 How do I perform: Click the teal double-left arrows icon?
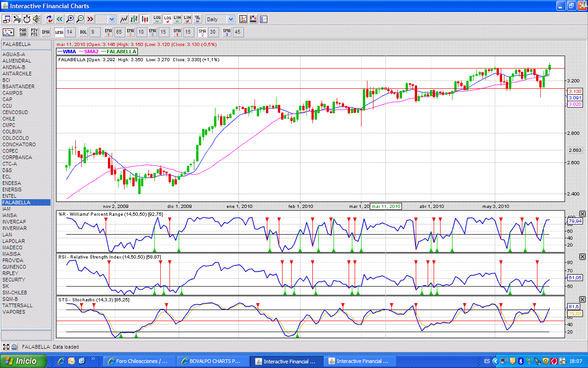tap(60, 19)
